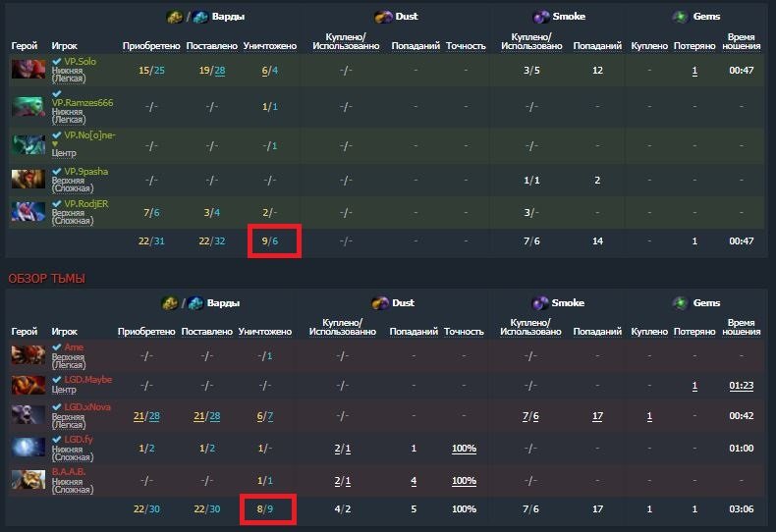This screenshot has height=532, width=776.
Task: Click the Gems icon in the ОБЗОР ТЬМЫ table
Action: [681, 303]
